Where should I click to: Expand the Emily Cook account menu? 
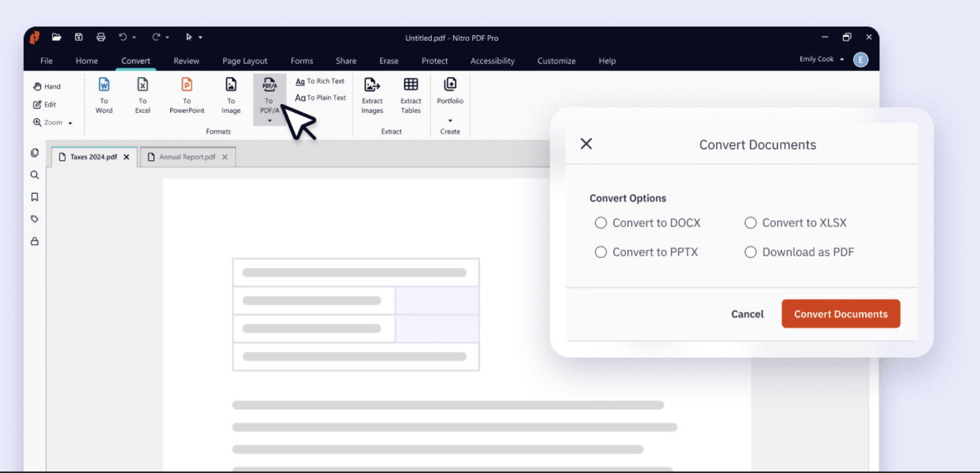click(842, 60)
